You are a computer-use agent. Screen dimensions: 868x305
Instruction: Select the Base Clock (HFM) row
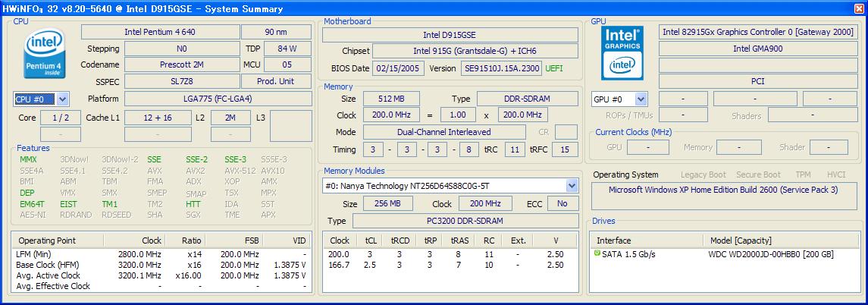pos(161,265)
